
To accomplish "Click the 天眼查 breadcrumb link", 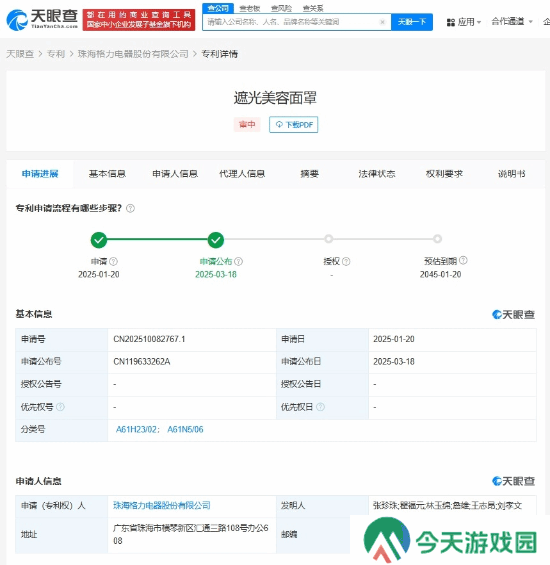I will tap(20, 54).
